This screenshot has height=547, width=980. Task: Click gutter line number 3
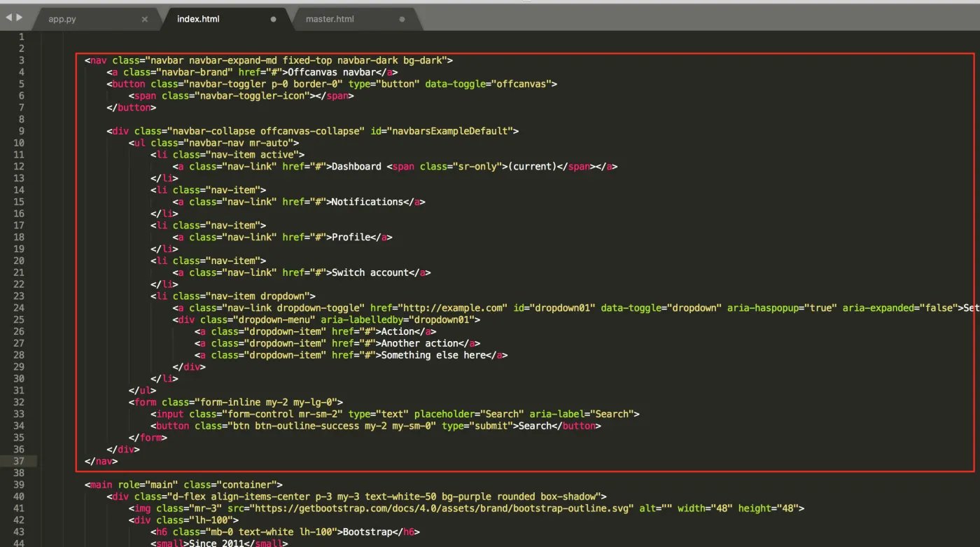[22, 60]
